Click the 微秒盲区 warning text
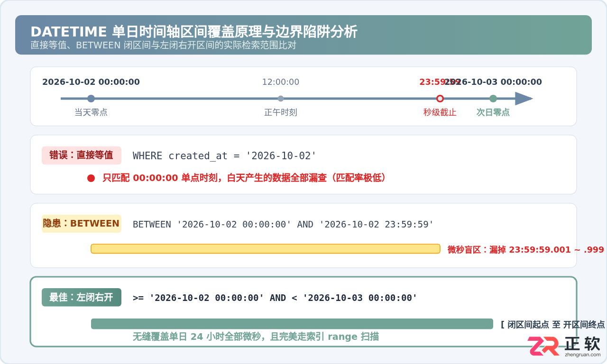Image resolution: width=607 pixels, height=364 pixels. 525,249
